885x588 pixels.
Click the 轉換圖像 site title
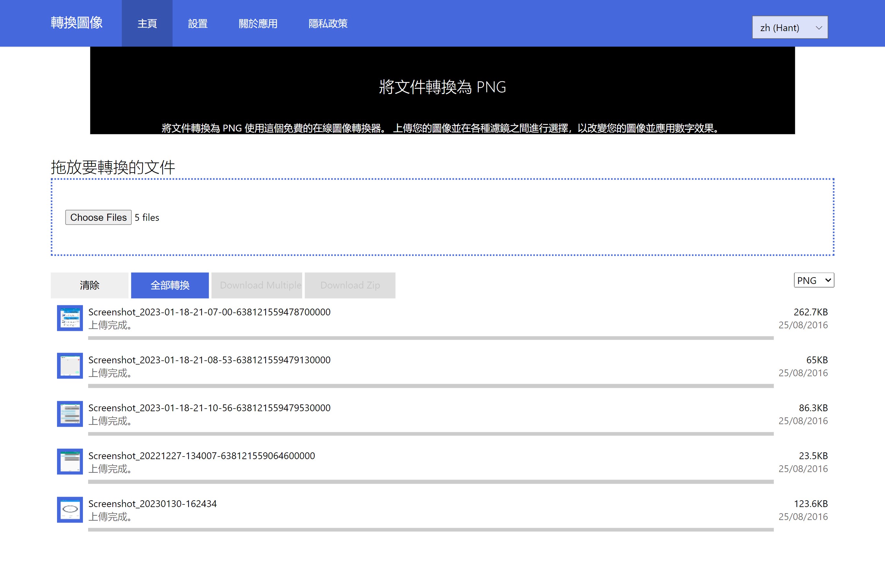[x=77, y=23]
